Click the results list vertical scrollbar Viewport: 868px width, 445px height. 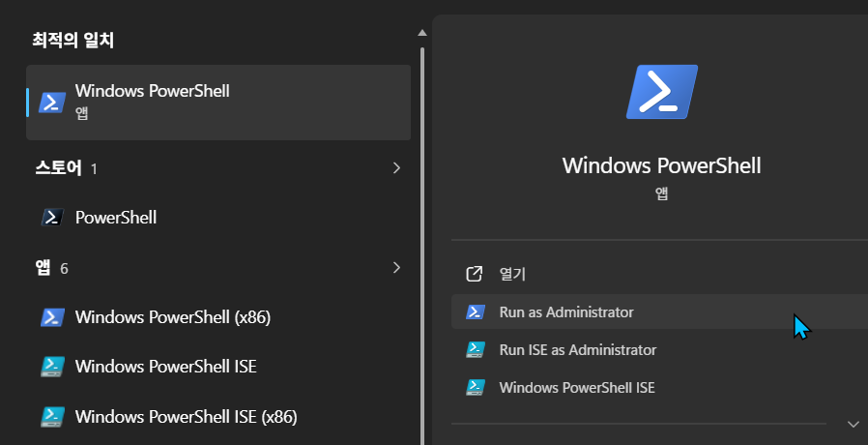(422, 246)
